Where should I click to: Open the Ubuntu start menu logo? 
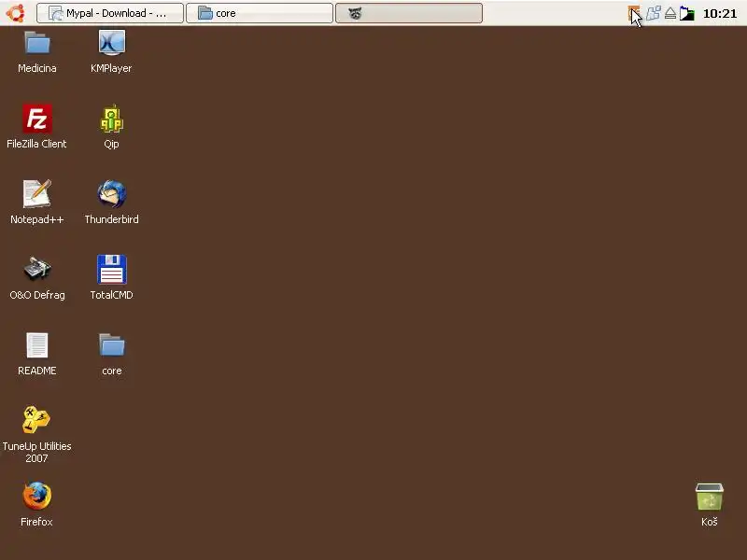tap(15, 13)
